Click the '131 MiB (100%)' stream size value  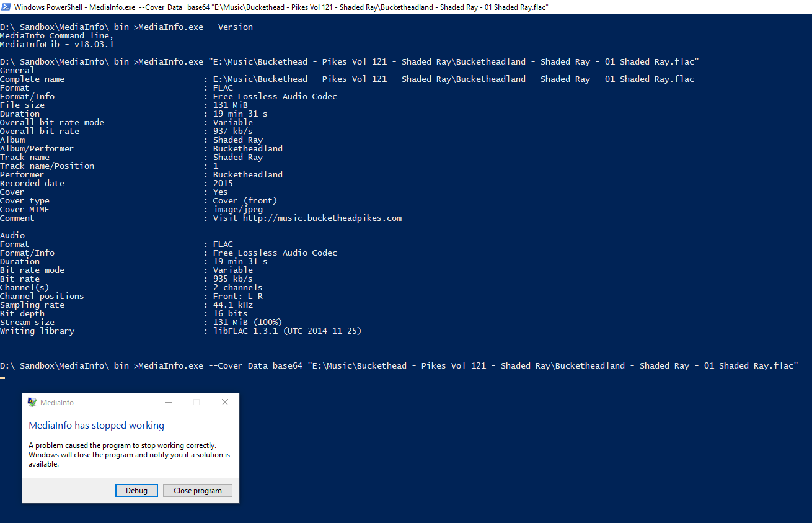[248, 322]
